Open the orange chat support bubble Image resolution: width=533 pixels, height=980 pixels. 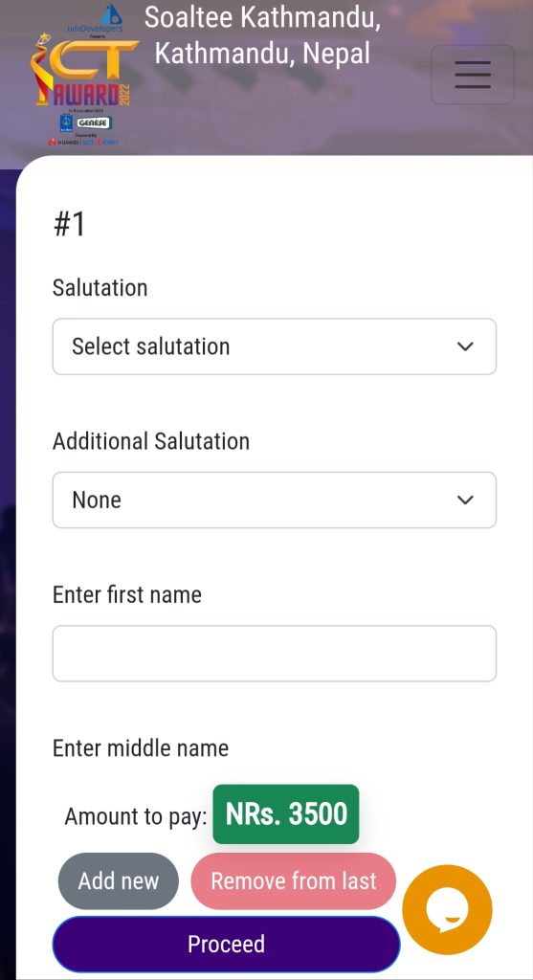click(x=448, y=909)
